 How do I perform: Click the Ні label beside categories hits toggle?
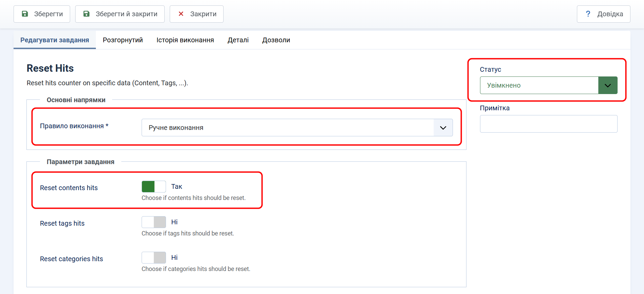pyautogui.click(x=174, y=257)
